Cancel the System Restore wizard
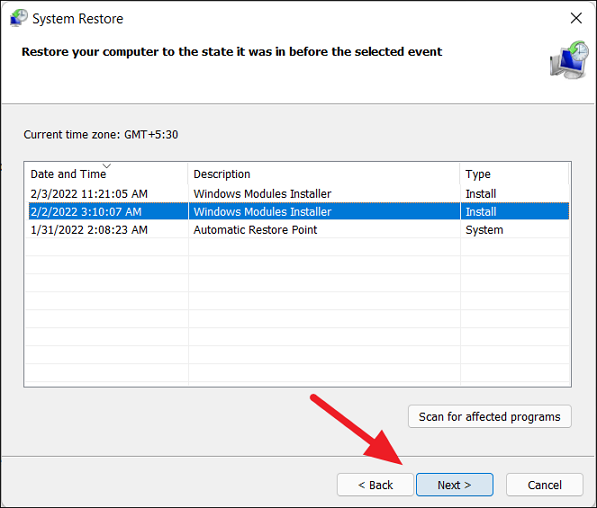The image size is (597, 508). coord(544,485)
